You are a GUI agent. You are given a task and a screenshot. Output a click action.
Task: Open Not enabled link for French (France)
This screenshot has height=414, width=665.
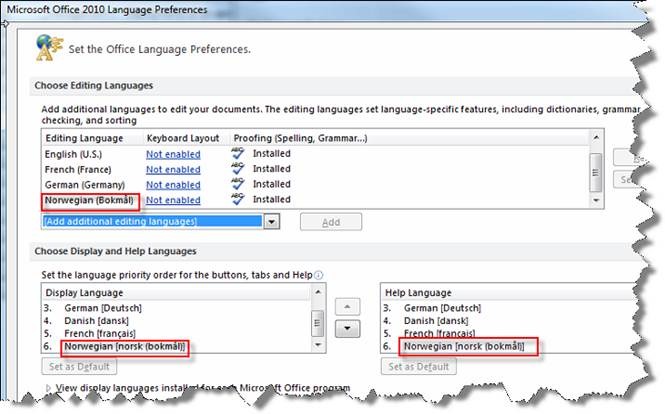click(173, 170)
